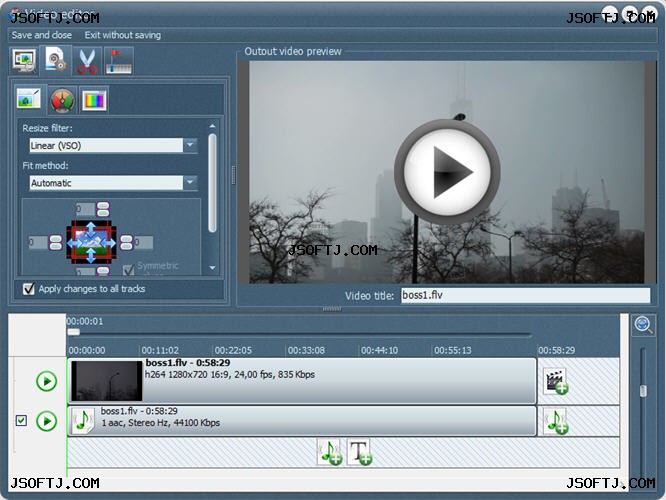Open the gauge adjustment sub-tab
This screenshot has height=500, width=666.
coord(62,100)
